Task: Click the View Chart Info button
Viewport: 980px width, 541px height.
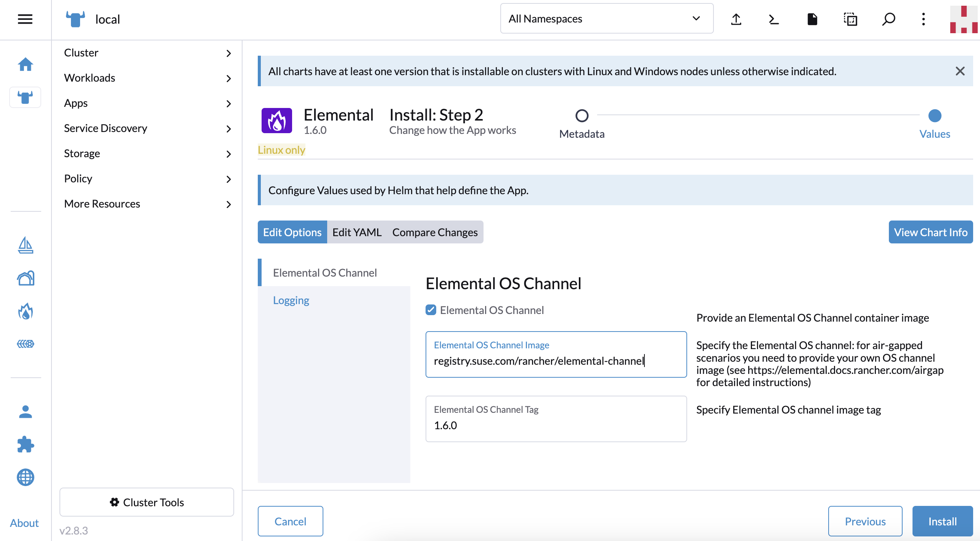Action: click(930, 232)
